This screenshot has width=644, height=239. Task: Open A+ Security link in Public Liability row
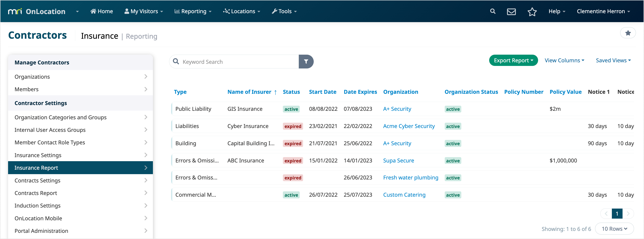(397, 109)
